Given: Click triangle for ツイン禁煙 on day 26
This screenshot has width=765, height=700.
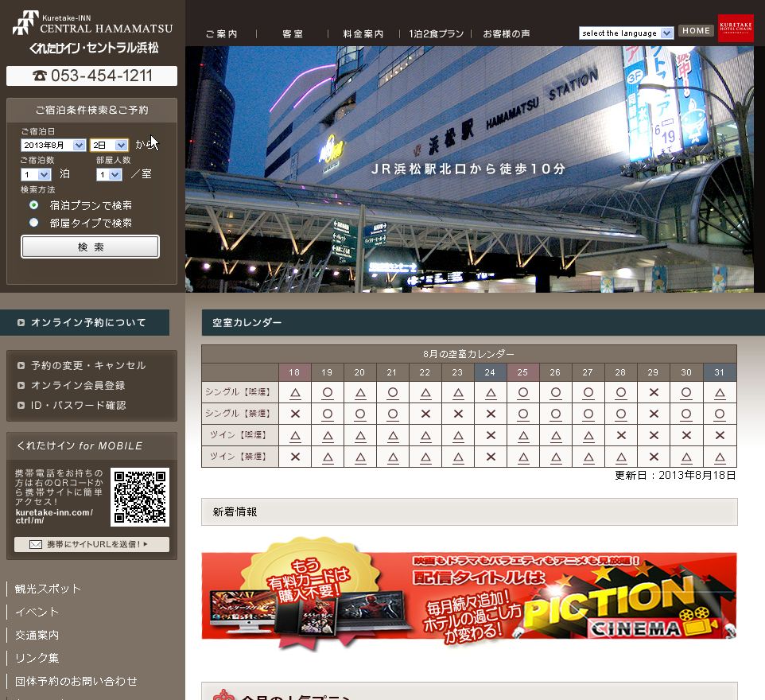Looking at the screenshot, I should (x=556, y=457).
